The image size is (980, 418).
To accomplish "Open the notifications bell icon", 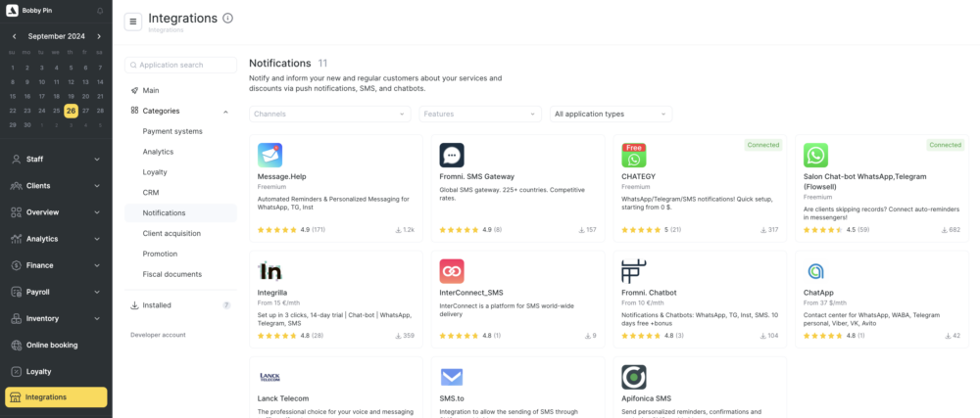I will pos(100,11).
